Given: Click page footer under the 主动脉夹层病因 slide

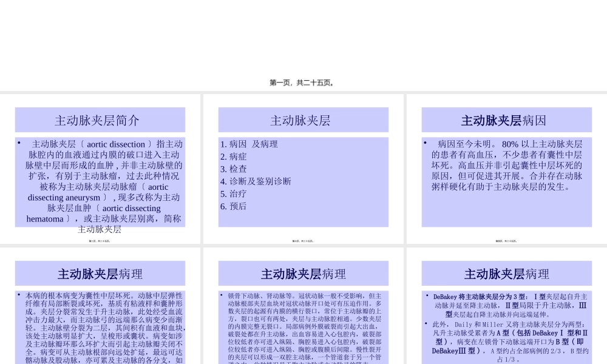Looking at the screenshot, I should [506, 241].
